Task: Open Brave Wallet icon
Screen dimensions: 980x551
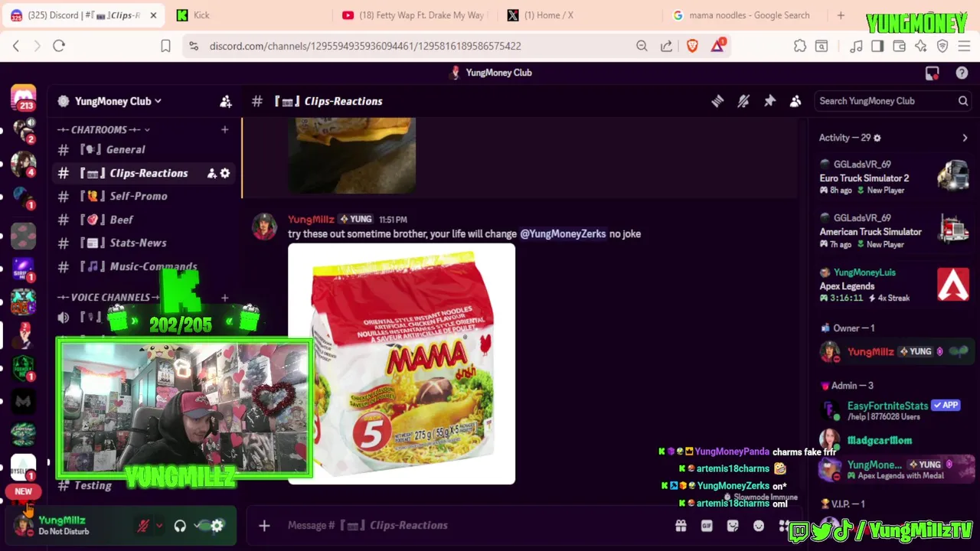Action: (x=899, y=46)
